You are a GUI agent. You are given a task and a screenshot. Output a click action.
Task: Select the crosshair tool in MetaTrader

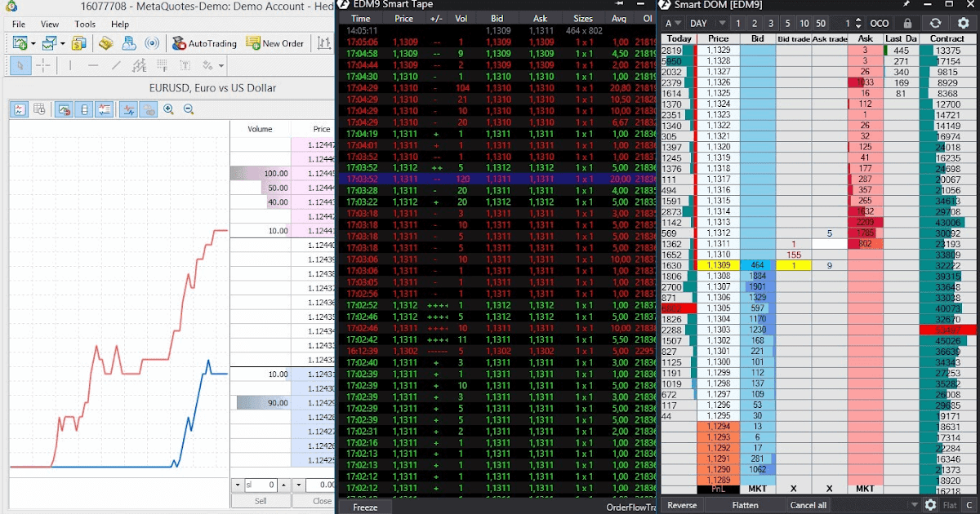point(43,65)
